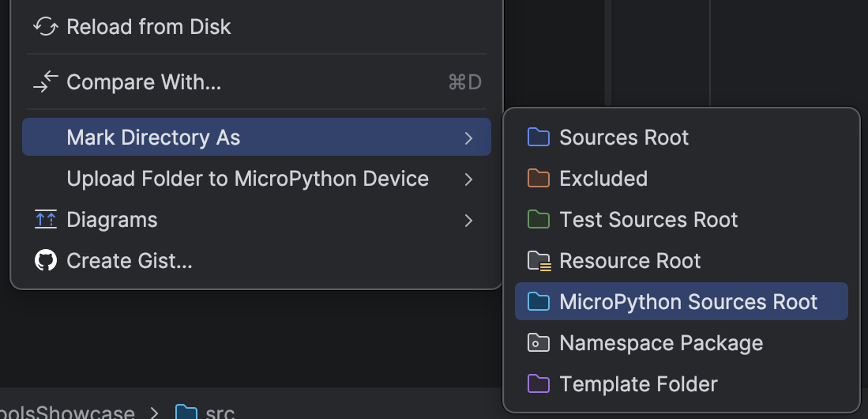The height and width of the screenshot is (419, 868).
Task: Mark directory as Sources Root
Action: (x=682, y=138)
